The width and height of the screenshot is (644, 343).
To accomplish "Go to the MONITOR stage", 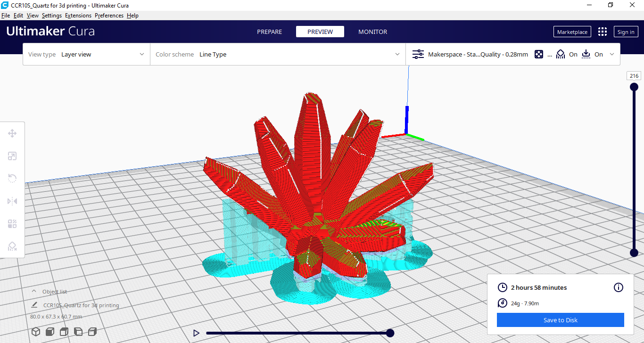I will [x=373, y=32].
